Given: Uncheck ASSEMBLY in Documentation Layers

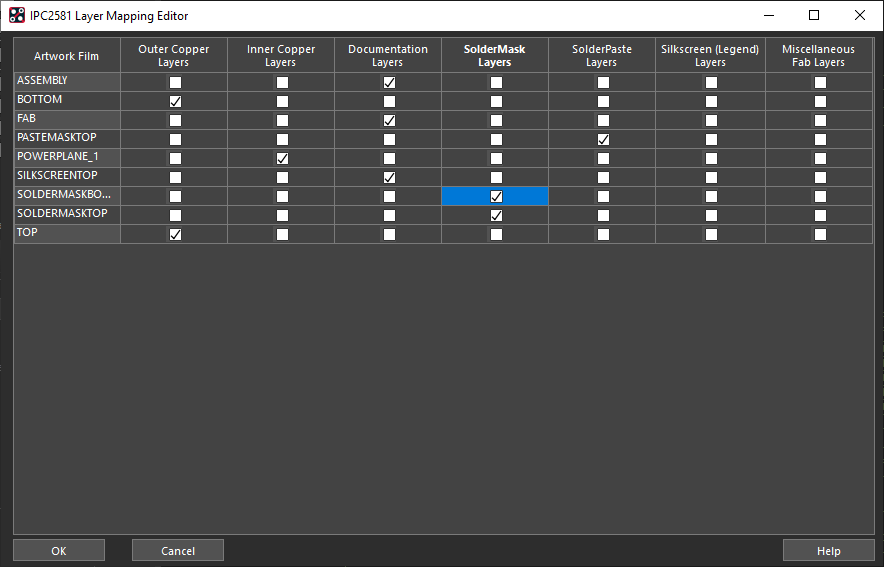Looking at the screenshot, I should coord(389,82).
